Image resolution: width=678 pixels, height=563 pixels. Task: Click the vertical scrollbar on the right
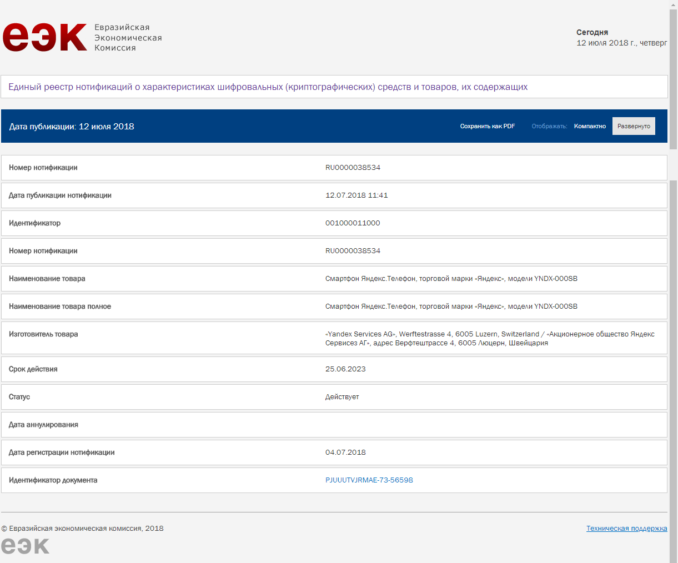pos(673,281)
